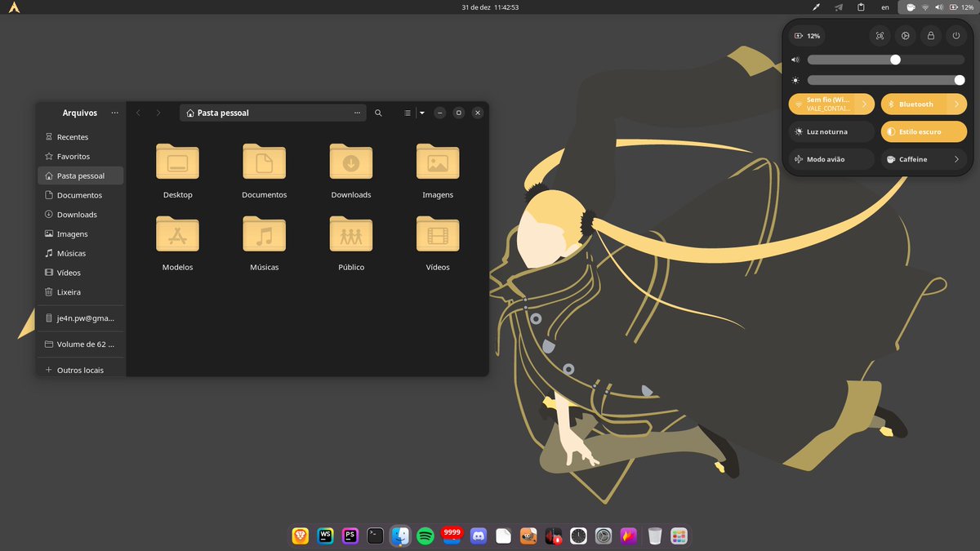Open the trash can in the dock
This screenshot has height=551, width=980.
point(654,536)
